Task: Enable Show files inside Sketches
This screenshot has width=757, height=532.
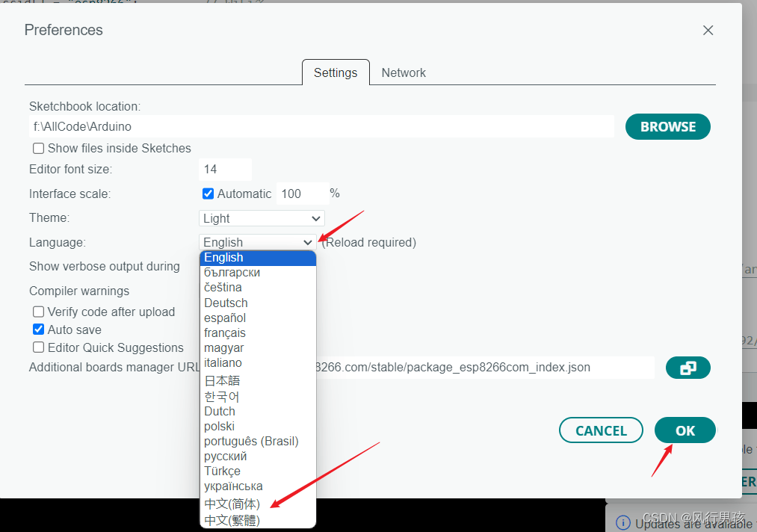Action: (38, 148)
